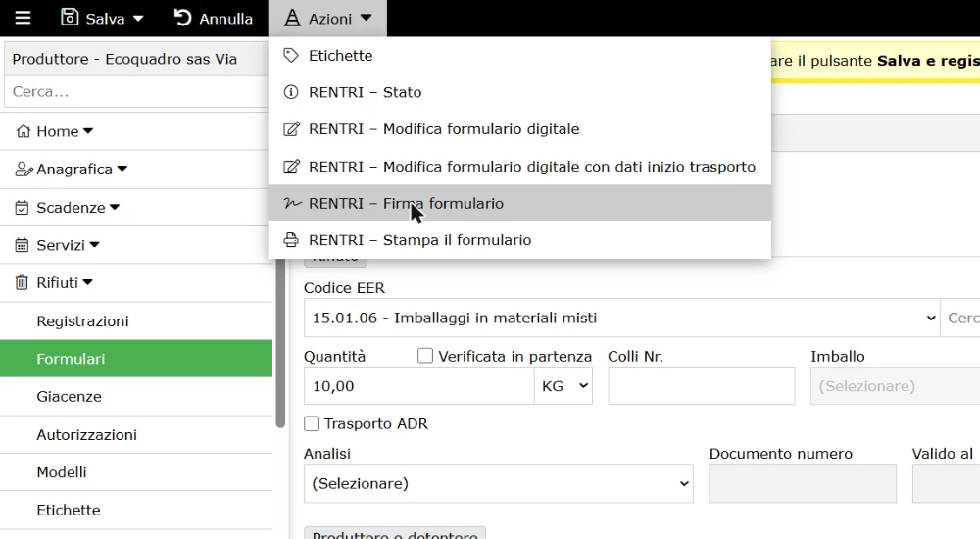Expand the Anagrafica menu arrow
The image size is (980, 539).
point(122,169)
